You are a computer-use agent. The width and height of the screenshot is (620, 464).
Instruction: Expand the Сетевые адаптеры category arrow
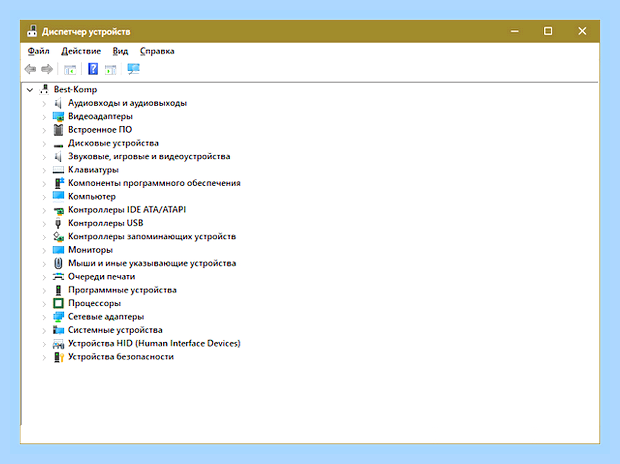tap(44, 317)
